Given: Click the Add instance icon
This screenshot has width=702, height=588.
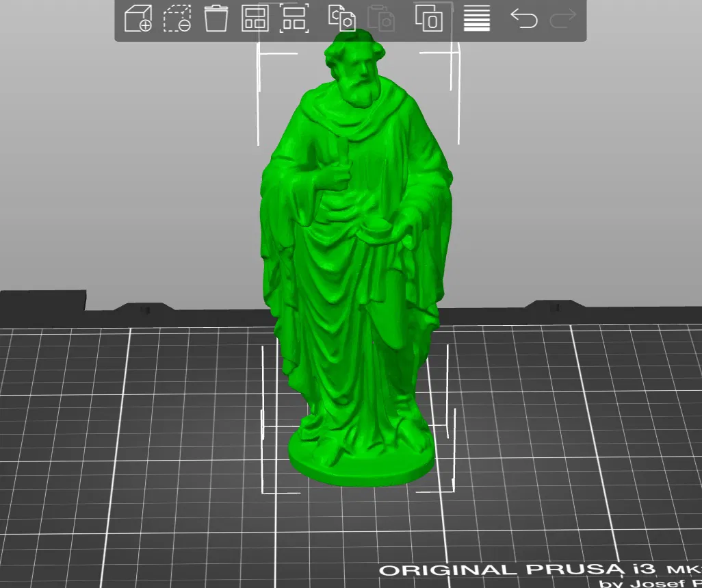Looking at the screenshot, I should click(x=429, y=18).
